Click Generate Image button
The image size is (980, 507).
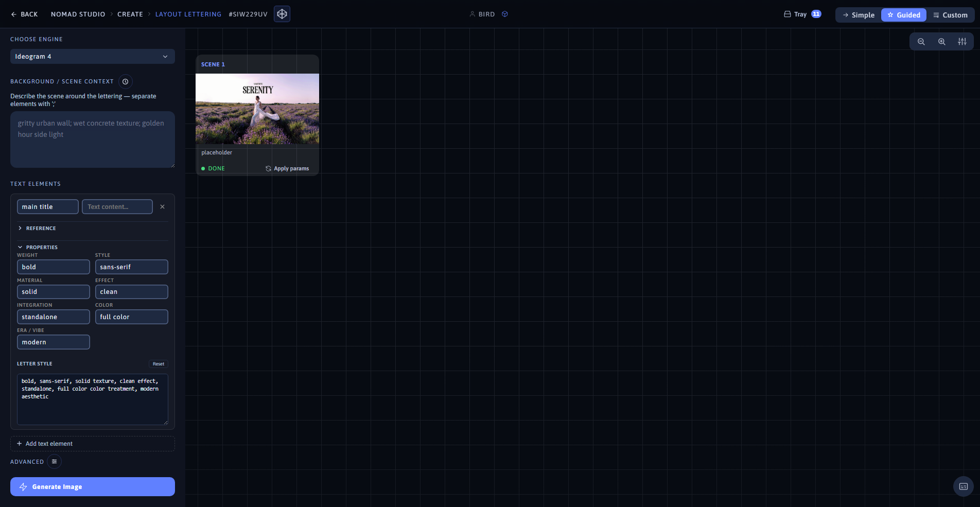(x=93, y=487)
